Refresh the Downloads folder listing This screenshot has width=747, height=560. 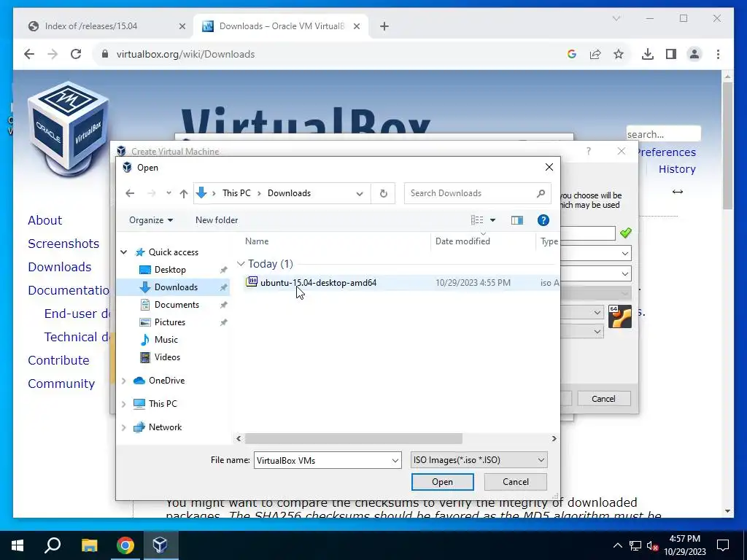click(x=383, y=193)
